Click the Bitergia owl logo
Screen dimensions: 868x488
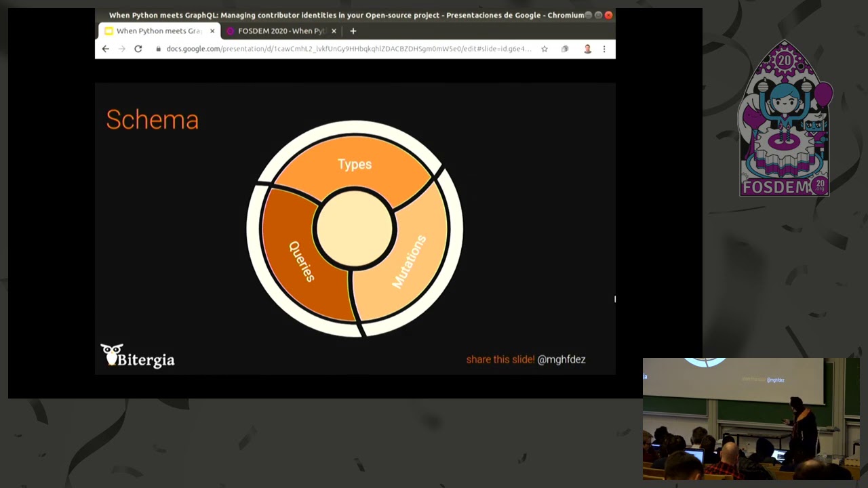pyautogui.click(x=138, y=356)
